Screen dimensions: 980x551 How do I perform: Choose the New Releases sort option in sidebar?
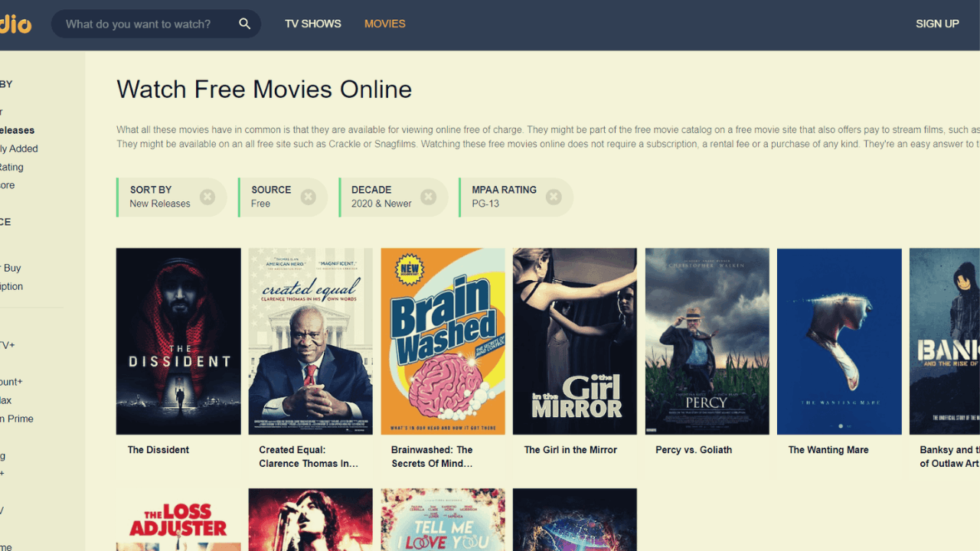[x=17, y=130]
